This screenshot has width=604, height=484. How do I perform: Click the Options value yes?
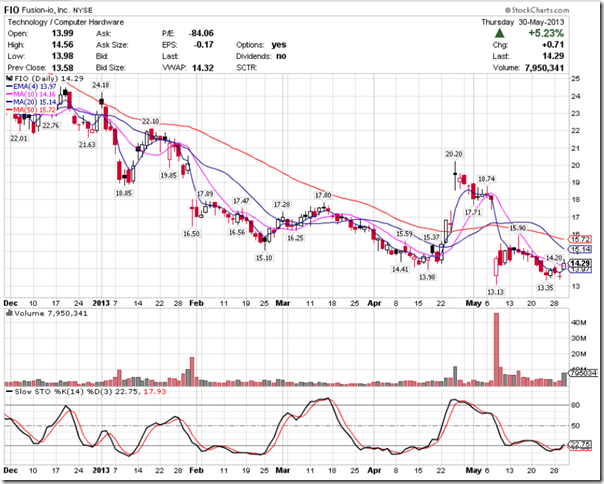[279, 45]
